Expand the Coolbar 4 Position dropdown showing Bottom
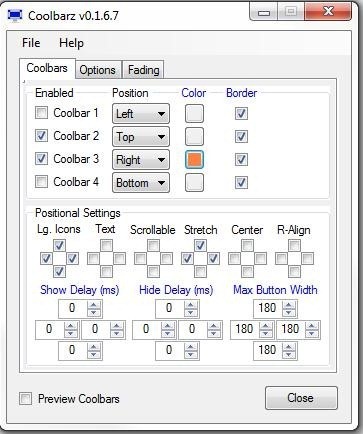 click(141, 182)
